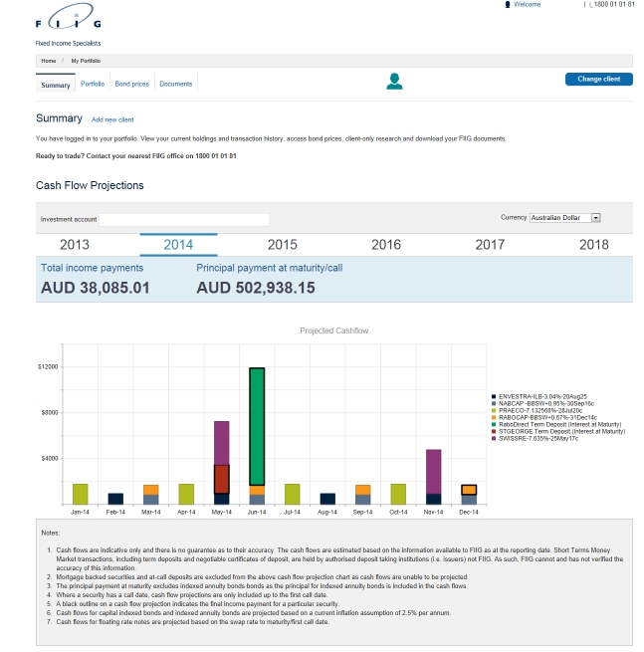Screen dimensions: 644x652
Task: Click the tall green Jun-14 bar
Action: pos(257,426)
